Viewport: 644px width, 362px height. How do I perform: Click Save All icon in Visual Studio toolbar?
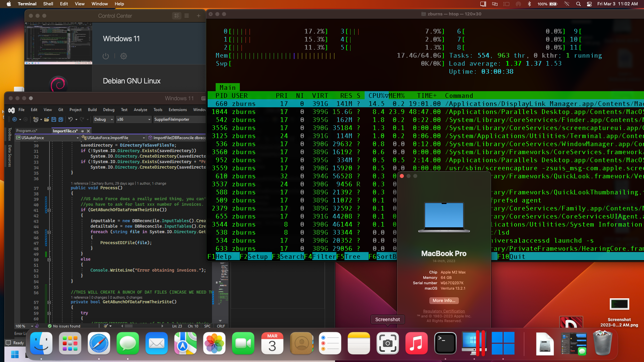[61, 119]
